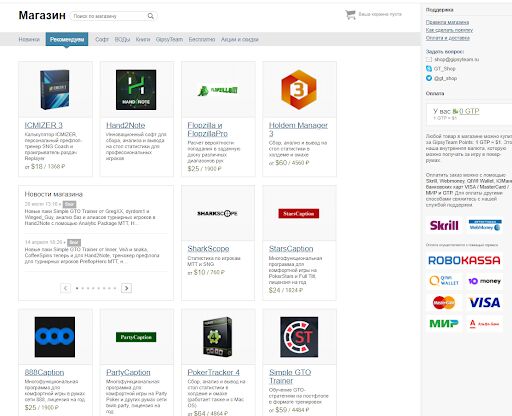Open the Hand2Note product link
512x416 pixels.
[x=125, y=125]
